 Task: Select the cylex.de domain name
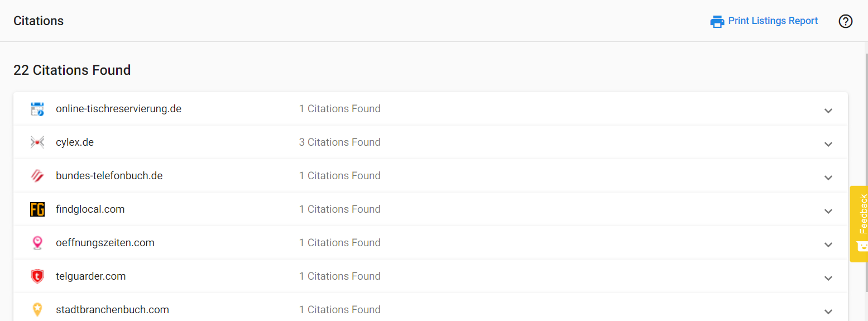[x=75, y=142]
